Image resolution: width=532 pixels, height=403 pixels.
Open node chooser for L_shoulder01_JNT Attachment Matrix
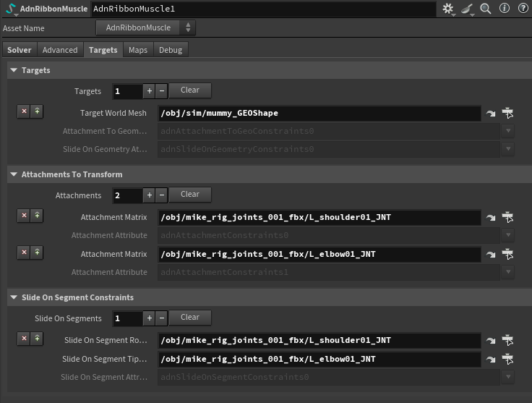[x=507, y=217]
